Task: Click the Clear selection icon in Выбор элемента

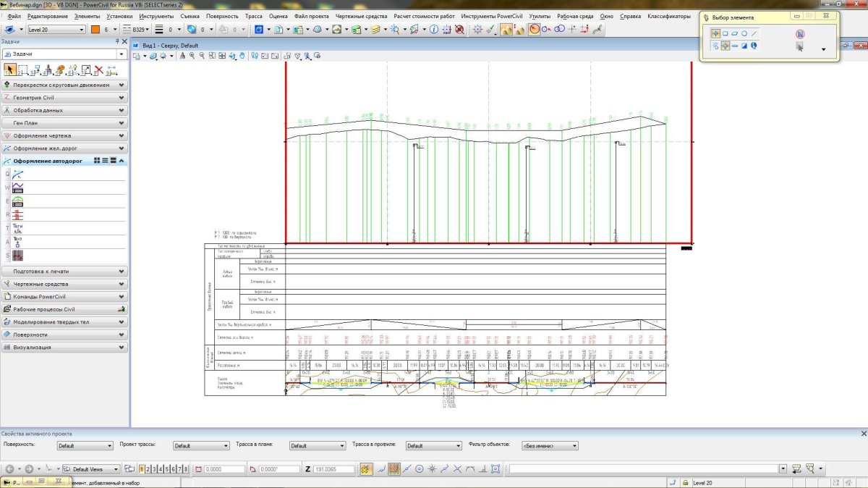Action: pos(800,34)
